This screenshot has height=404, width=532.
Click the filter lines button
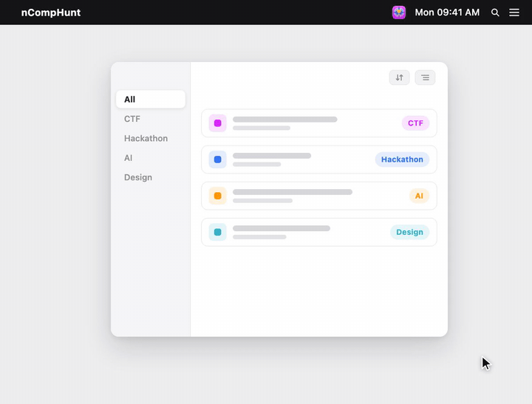425,78
